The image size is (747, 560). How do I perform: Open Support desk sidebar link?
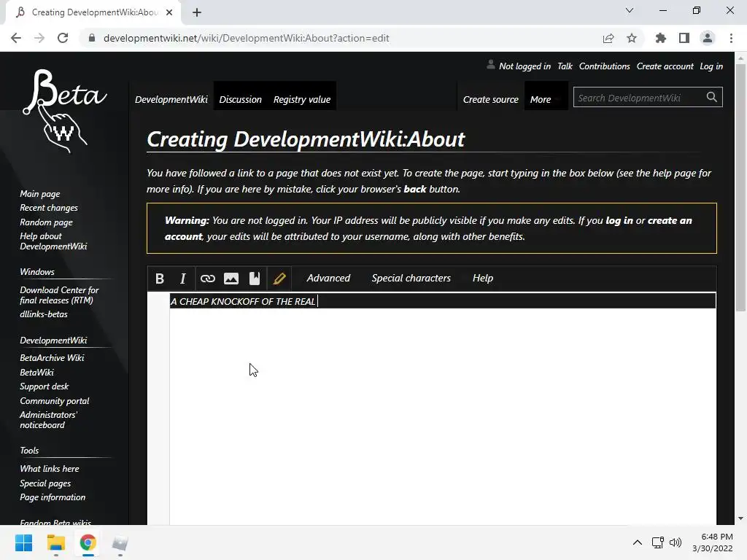click(x=44, y=386)
